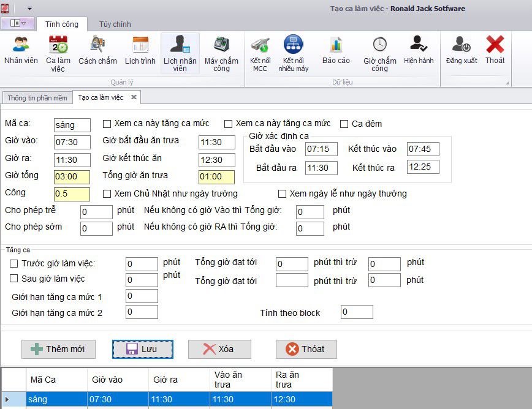Viewport: 532px width, 409px height.
Task: Open the application menu dropdown button
Action: click(x=18, y=23)
